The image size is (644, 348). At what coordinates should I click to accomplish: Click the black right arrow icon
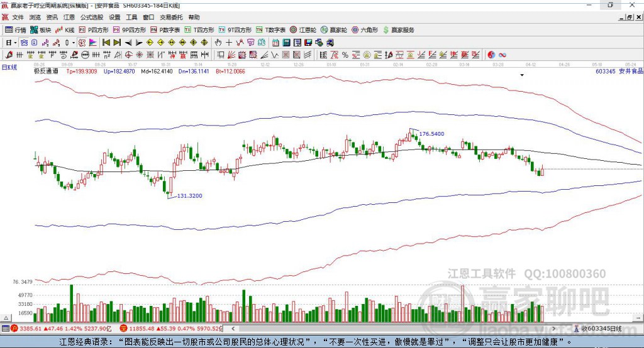tap(139, 43)
